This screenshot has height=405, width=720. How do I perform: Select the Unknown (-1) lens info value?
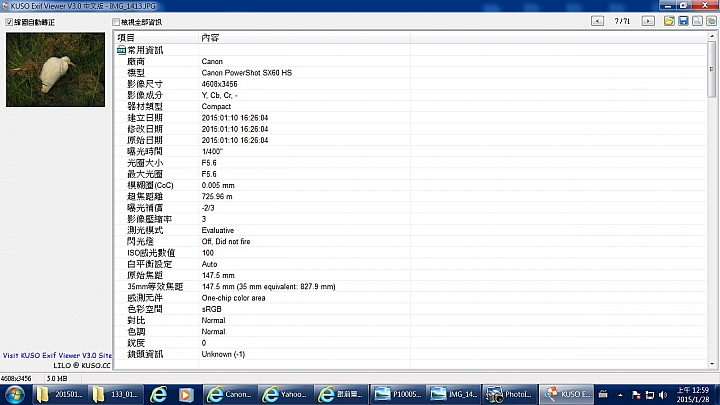point(224,354)
